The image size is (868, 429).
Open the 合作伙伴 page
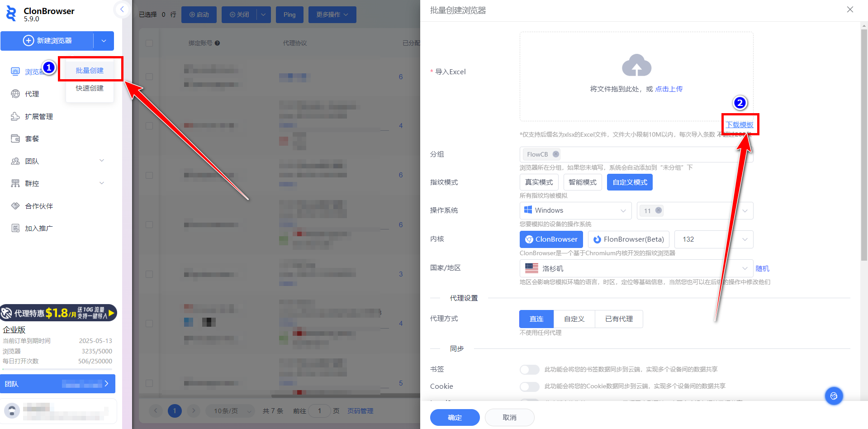click(32, 206)
